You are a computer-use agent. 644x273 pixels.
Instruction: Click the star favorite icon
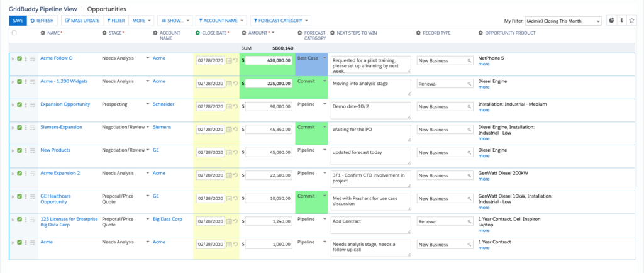coord(631,21)
